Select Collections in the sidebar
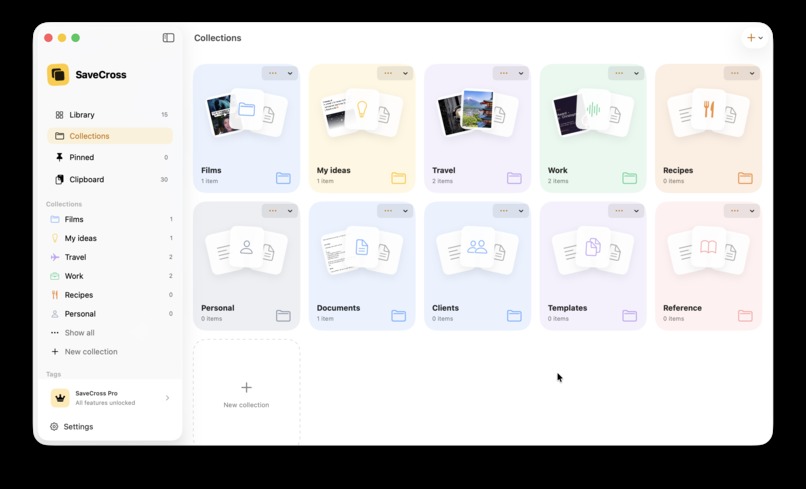This screenshot has width=806, height=489. (x=110, y=136)
